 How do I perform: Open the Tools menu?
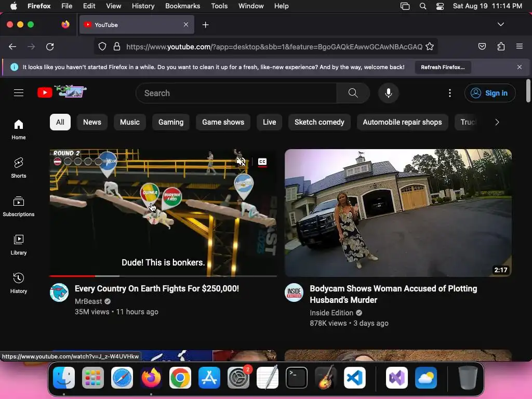click(x=219, y=6)
